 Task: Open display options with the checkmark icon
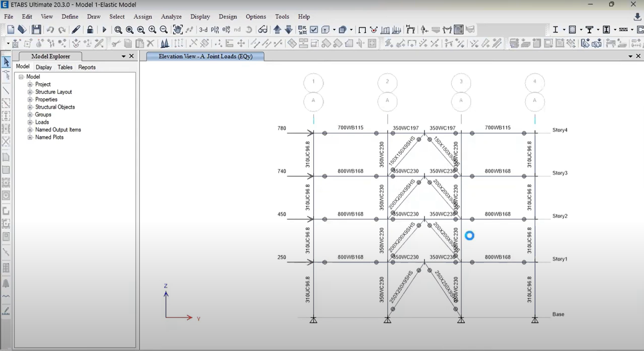tap(314, 30)
